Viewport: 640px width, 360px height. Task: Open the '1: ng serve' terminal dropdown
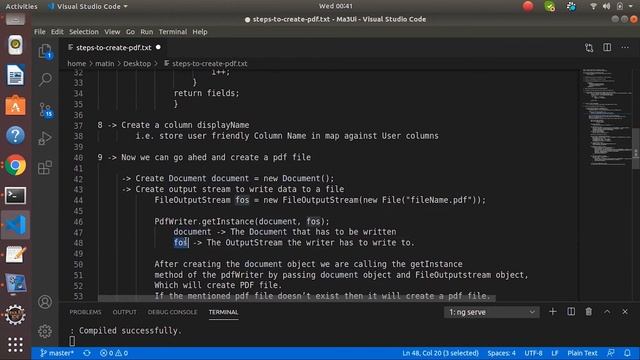[x=491, y=312]
